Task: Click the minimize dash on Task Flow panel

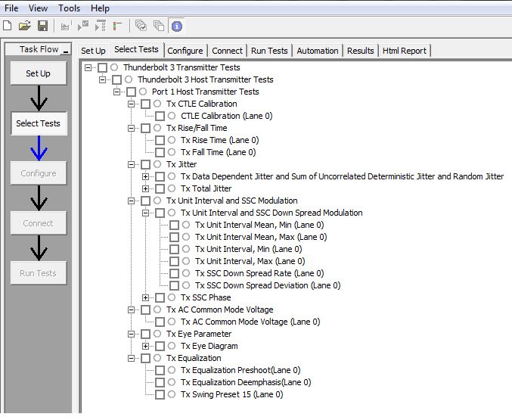Action: [66, 51]
